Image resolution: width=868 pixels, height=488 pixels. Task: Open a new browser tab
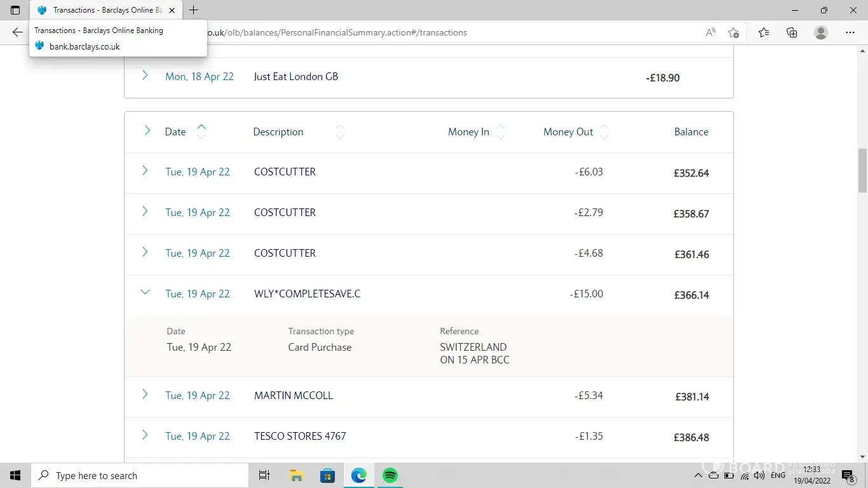[x=194, y=10]
